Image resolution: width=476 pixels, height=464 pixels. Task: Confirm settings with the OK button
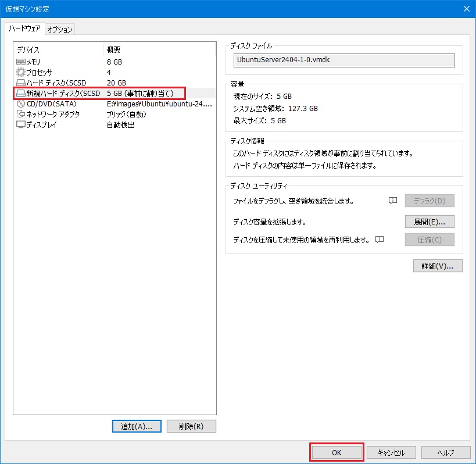[337, 452]
